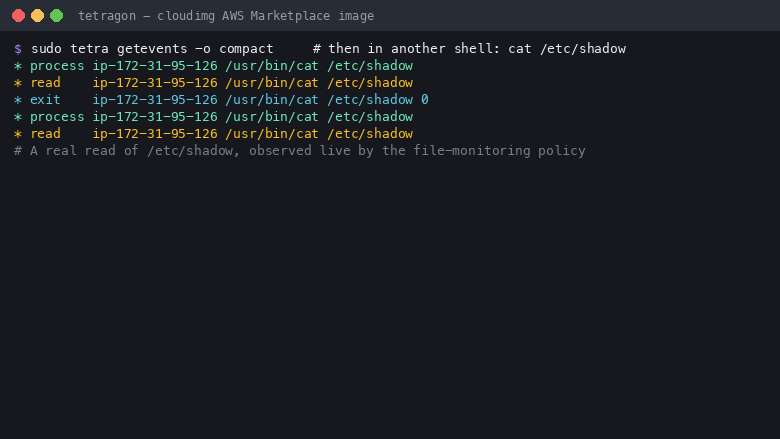
Task: Click the red close window button
Action: click(x=18, y=16)
